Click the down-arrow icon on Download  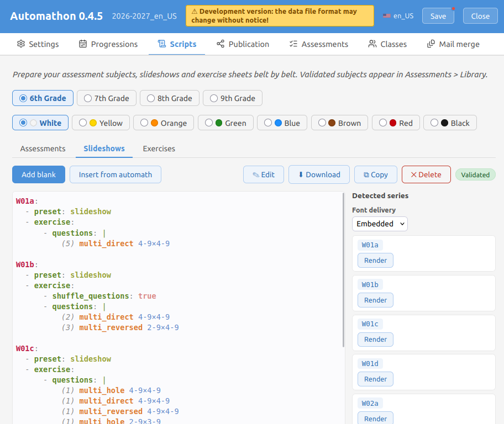(x=301, y=174)
